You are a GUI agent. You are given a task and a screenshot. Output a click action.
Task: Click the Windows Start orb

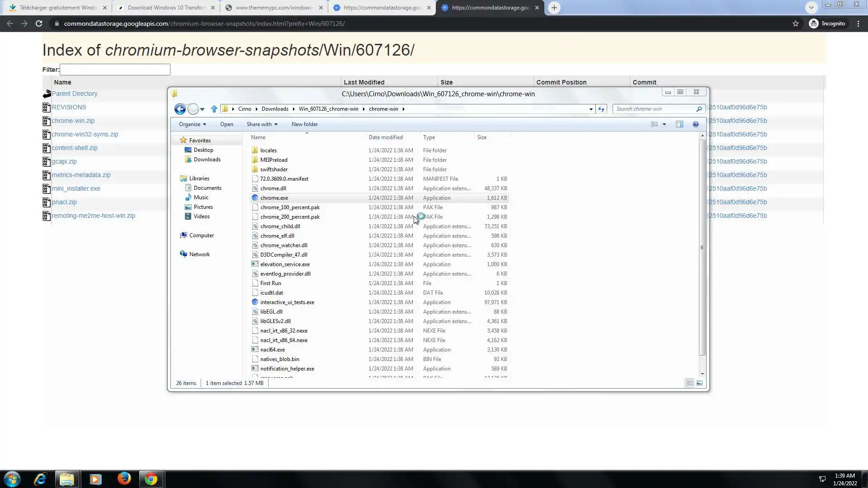[x=12, y=479]
